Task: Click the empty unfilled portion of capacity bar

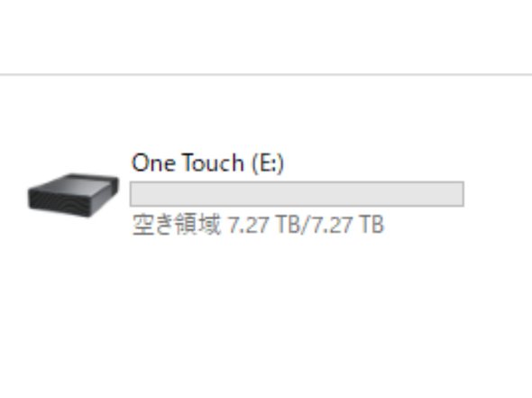Action: (x=297, y=194)
